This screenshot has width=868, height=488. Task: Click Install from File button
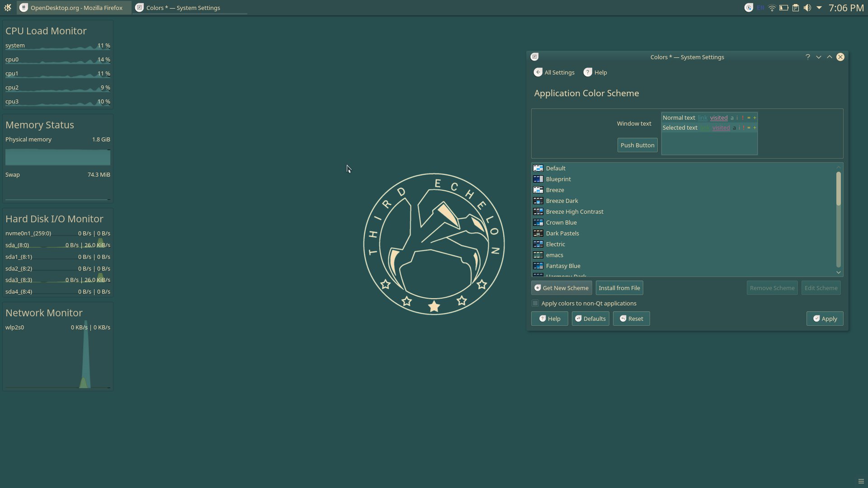(619, 288)
